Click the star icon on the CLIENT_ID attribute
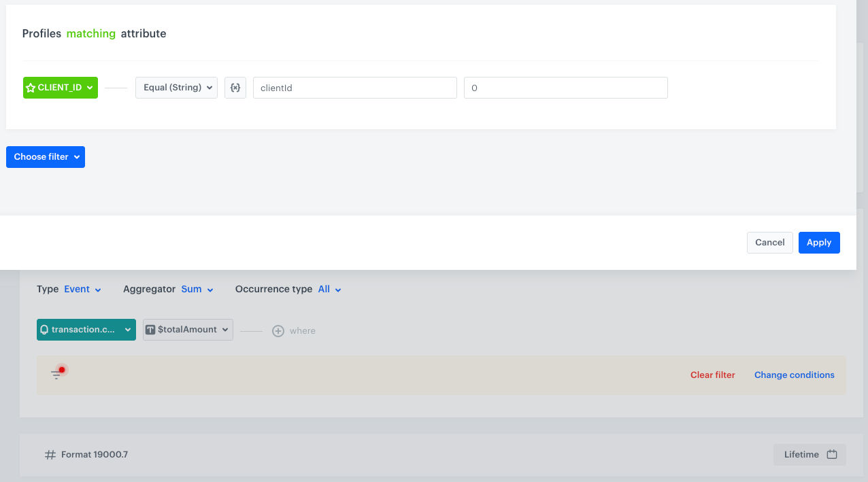Screen dimensions: 868x482 (31, 87)
